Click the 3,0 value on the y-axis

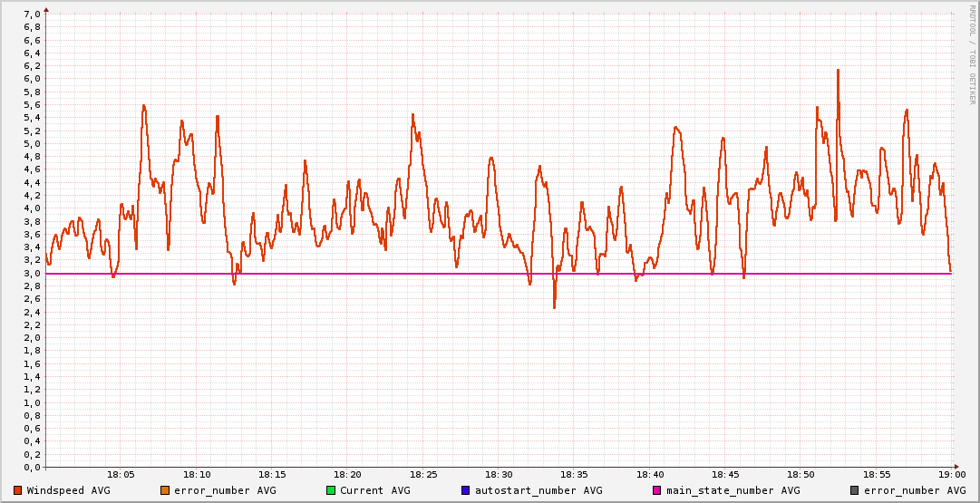(x=31, y=273)
